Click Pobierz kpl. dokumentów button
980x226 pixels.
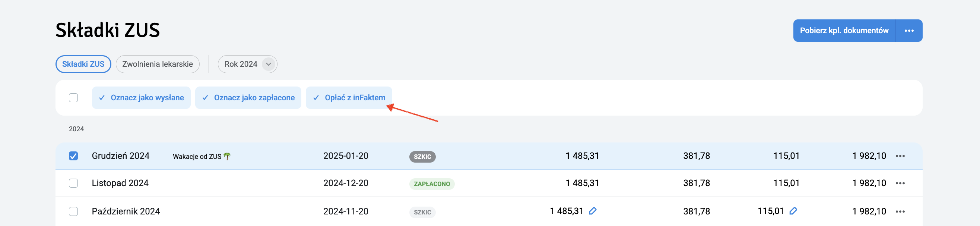(844, 31)
